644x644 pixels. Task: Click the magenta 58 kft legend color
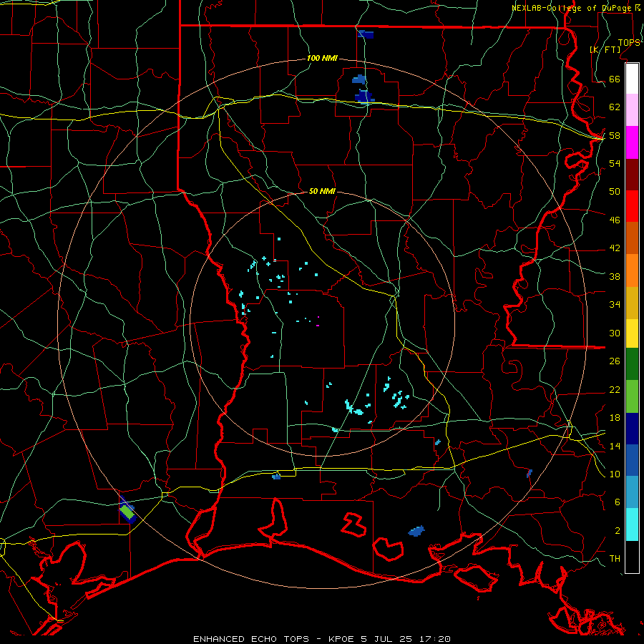point(632,142)
